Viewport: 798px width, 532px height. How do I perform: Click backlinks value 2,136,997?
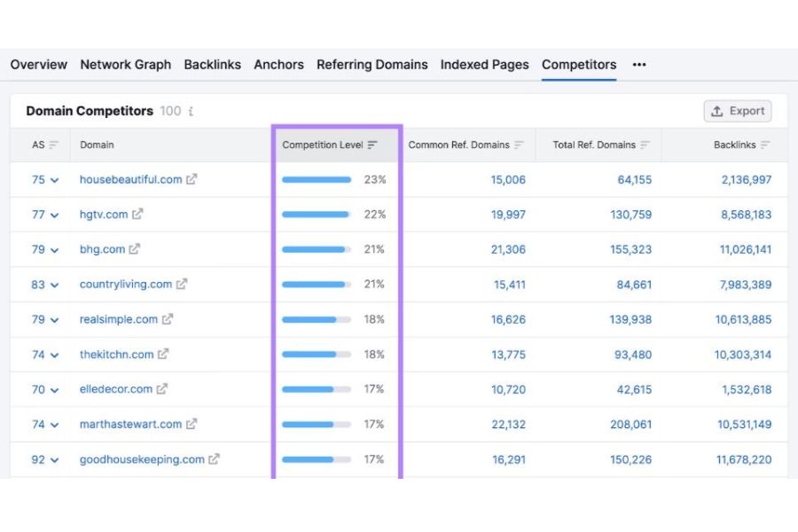[746, 180]
